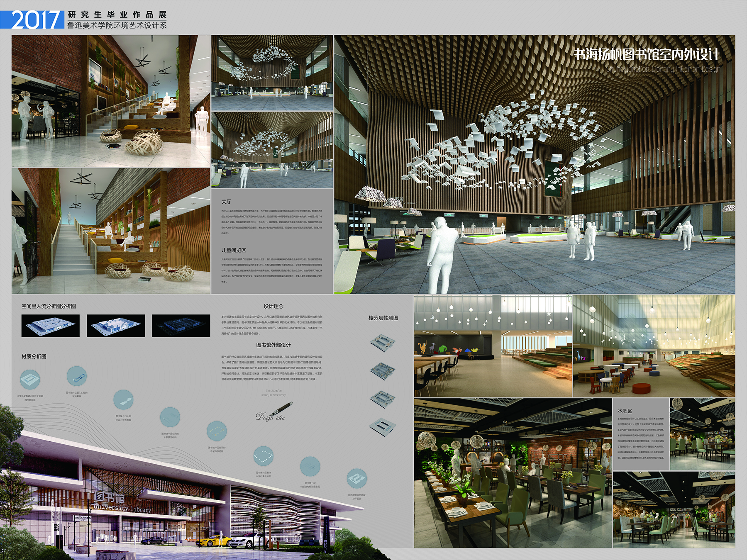Click the 设计理念 description paragraph

click(272, 325)
